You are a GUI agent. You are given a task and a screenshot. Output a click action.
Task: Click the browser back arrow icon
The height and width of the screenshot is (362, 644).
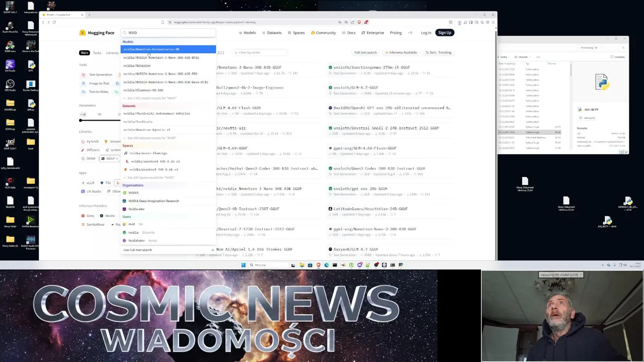43,22
